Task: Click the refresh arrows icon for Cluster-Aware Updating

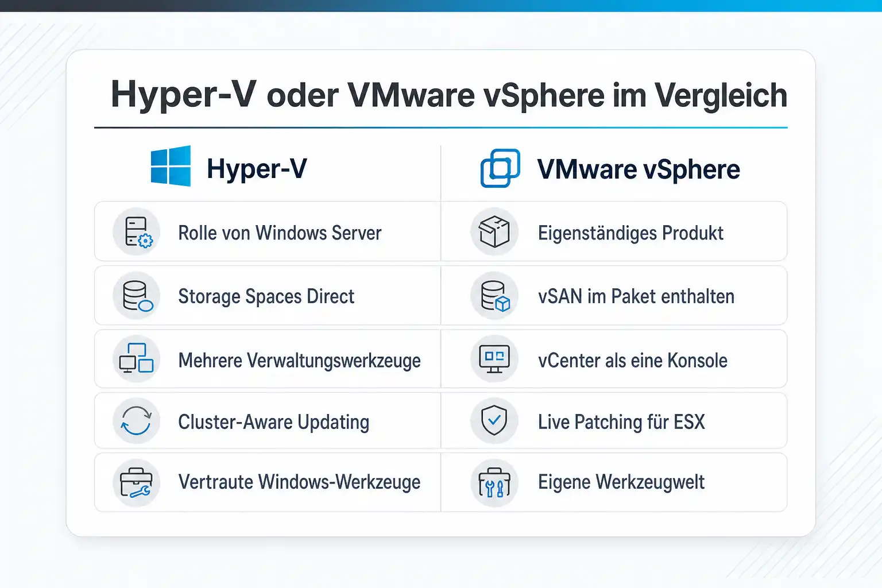Action: coord(137,421)
